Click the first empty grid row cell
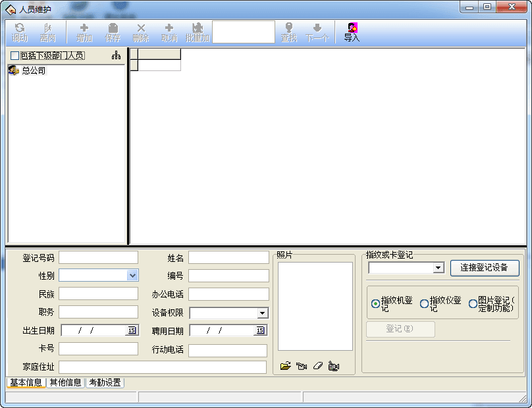Viewport: 532px width, 408px height. [x=159, y=65]
